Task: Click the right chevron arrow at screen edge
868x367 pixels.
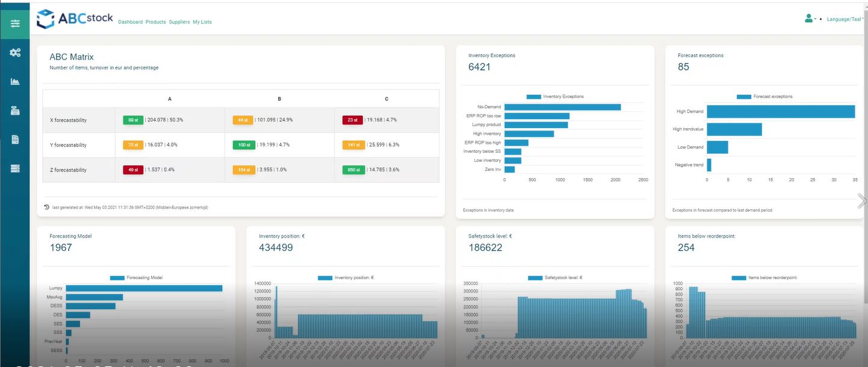Action: coord(861,202)
